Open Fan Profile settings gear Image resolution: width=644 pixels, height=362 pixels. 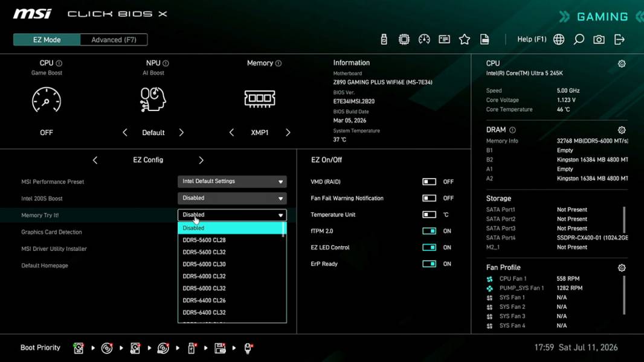point(622,268)
